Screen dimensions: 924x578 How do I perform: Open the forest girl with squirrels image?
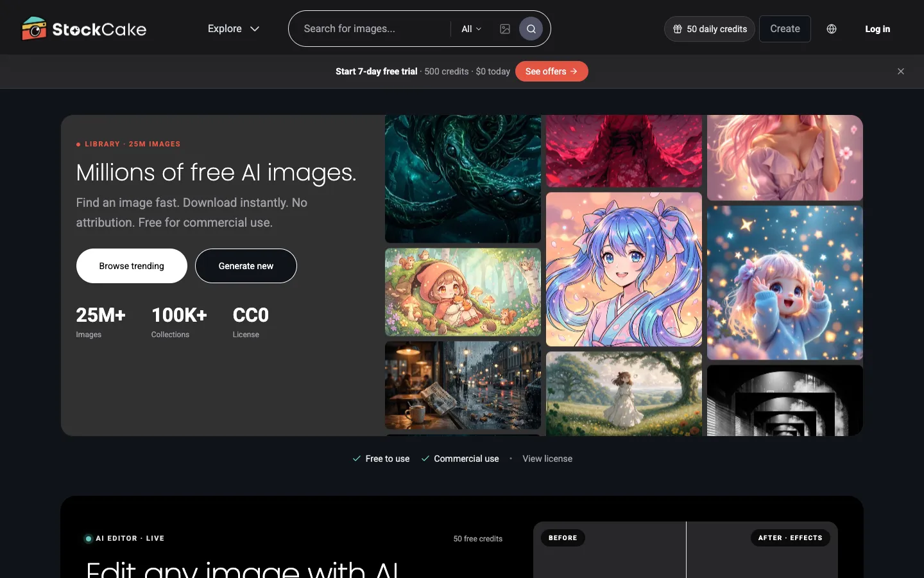463,292
